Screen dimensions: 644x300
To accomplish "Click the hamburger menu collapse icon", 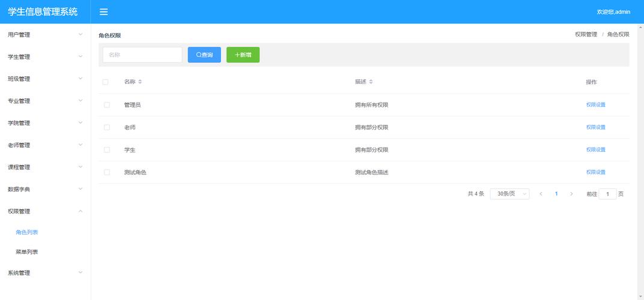I will [104, 12].
